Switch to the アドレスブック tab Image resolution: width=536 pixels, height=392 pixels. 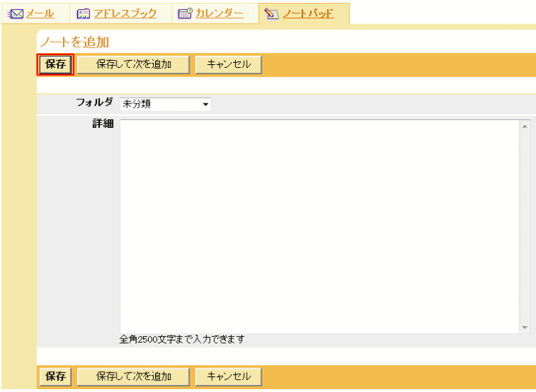(125, 14)
